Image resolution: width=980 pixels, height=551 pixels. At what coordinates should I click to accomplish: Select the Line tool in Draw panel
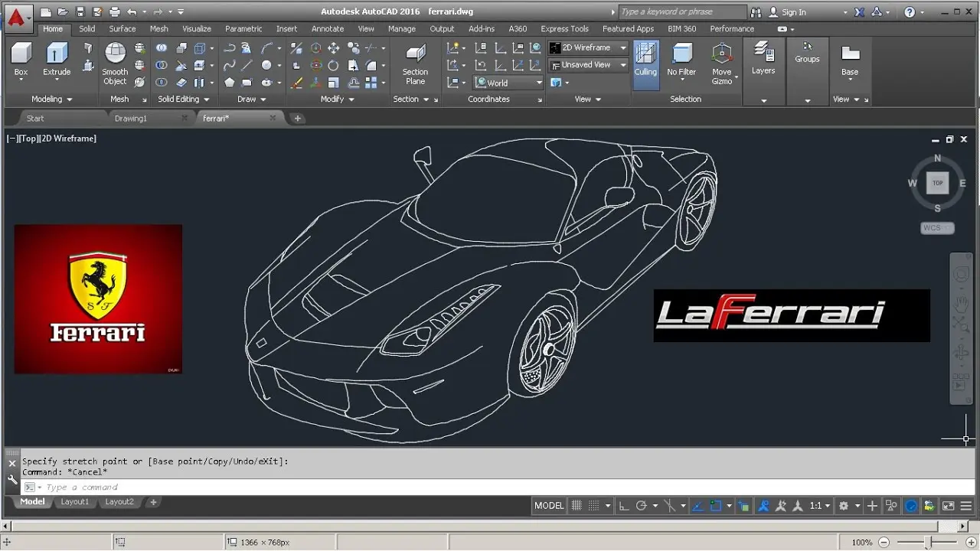[x=247, y=65]
